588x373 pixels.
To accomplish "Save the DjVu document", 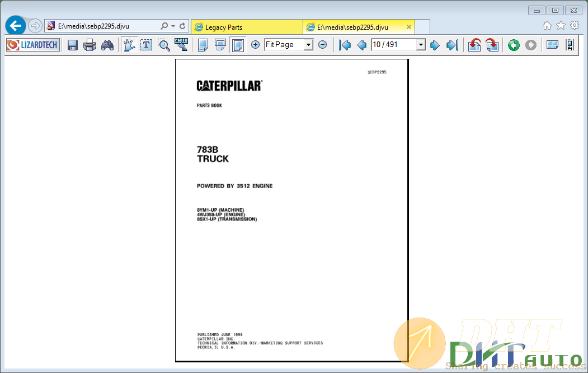I will click(x=72, y=45).
